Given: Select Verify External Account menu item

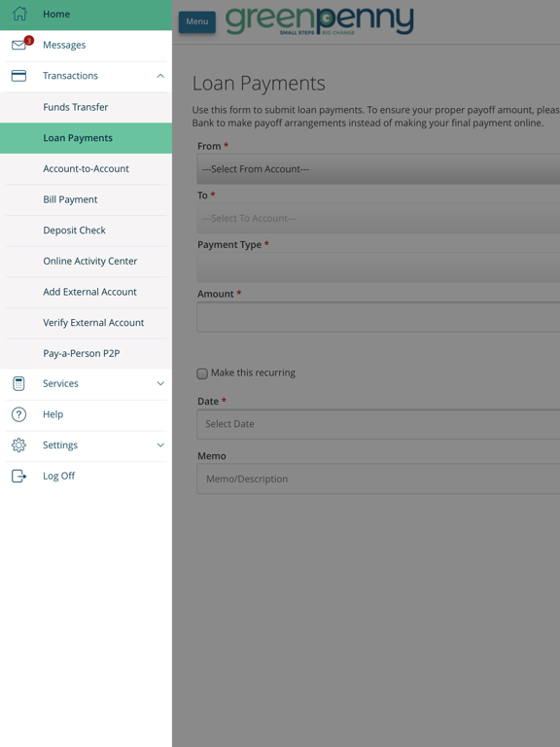Looking at the screenshot, I should [x=86, y=323].
